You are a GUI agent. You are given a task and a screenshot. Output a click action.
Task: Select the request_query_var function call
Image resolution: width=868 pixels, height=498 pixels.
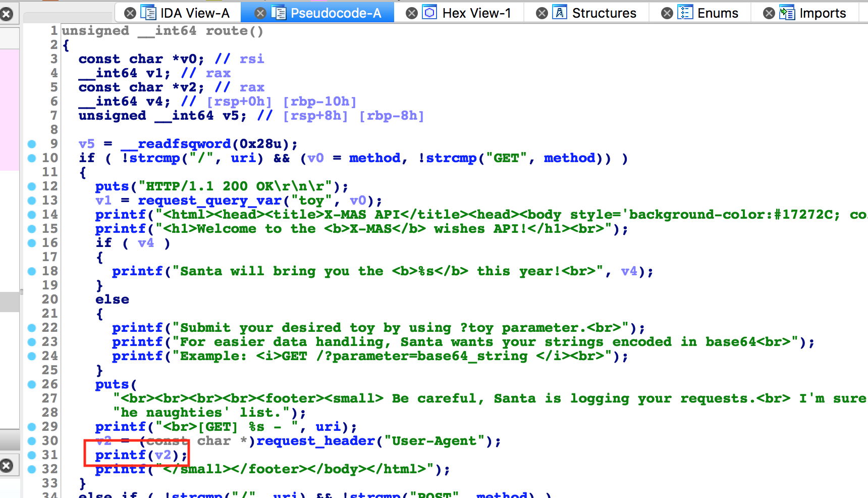[x=209, y=201]
